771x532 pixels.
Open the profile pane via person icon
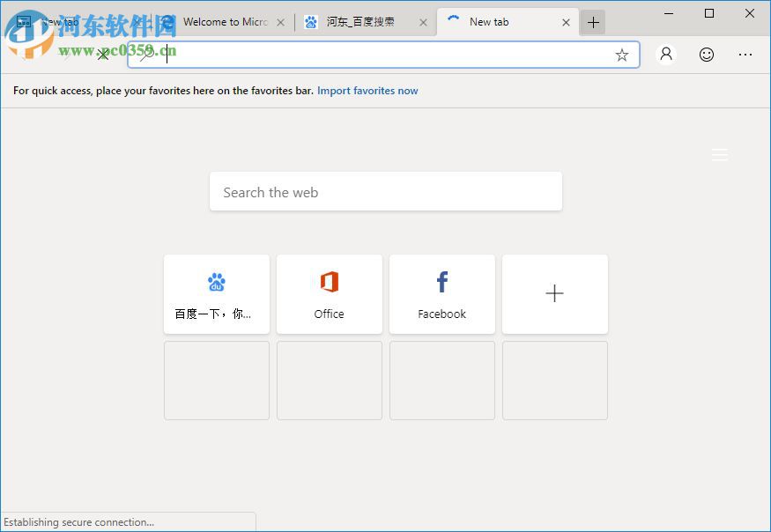pos(666,55)
